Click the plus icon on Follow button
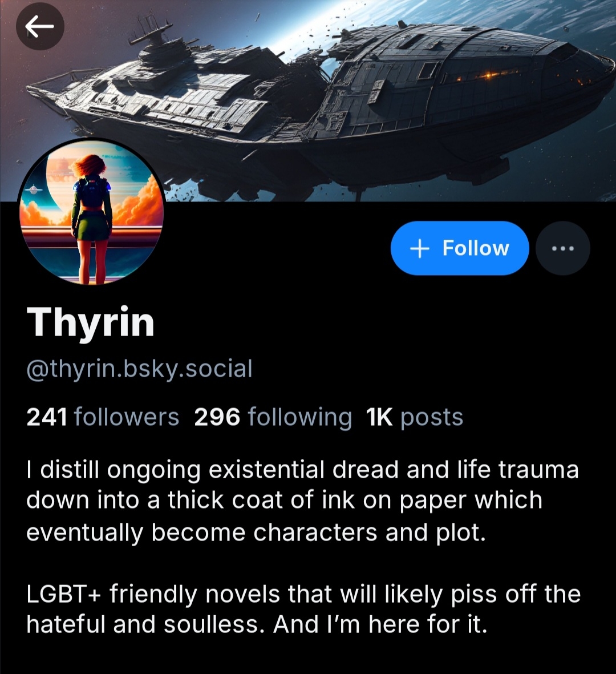Screen dimensions: 616x674 pos(419,249)
